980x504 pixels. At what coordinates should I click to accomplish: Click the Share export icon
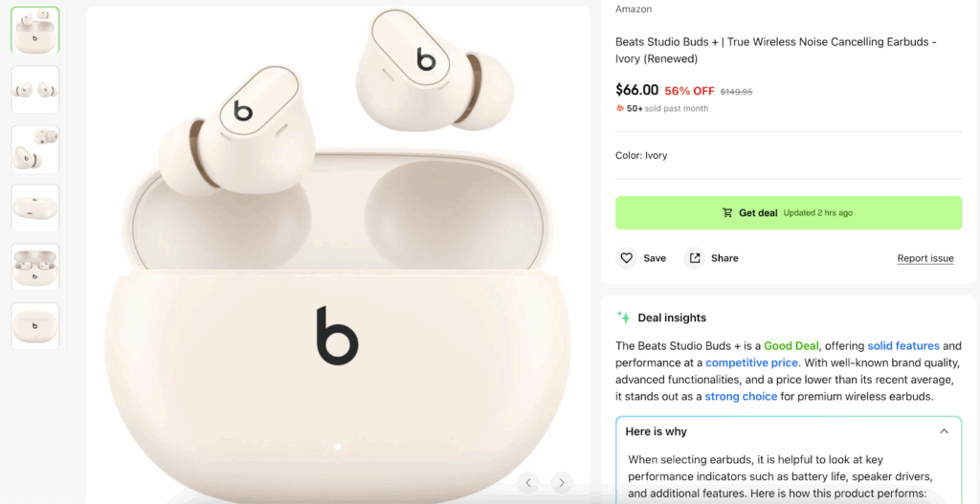[x=695, y=258]
